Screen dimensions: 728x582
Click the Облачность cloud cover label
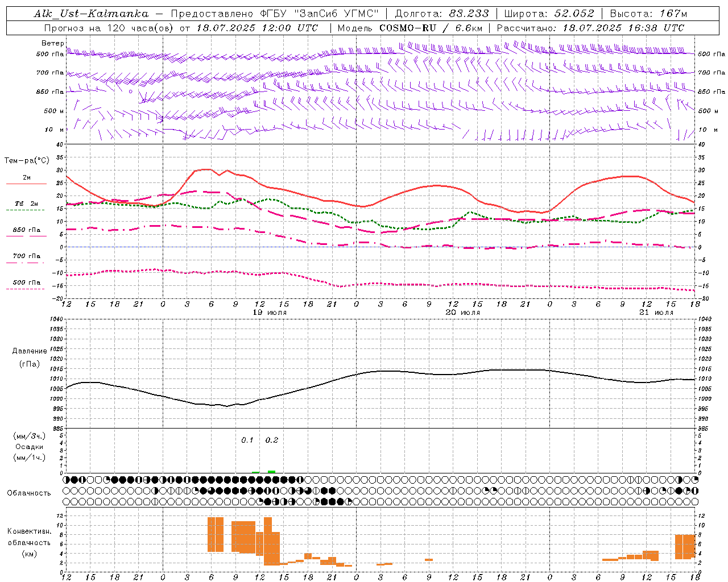pyautogui.click(x=29, y=493)
